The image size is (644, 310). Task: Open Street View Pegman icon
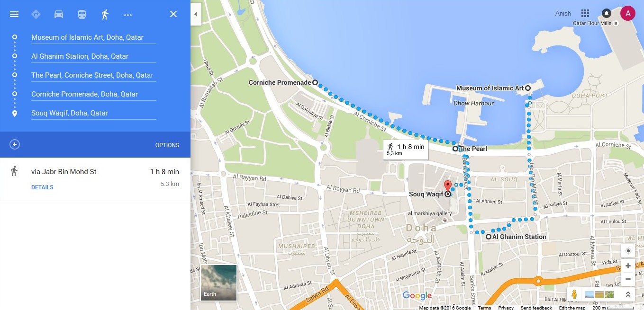click(x=574, y=294)
